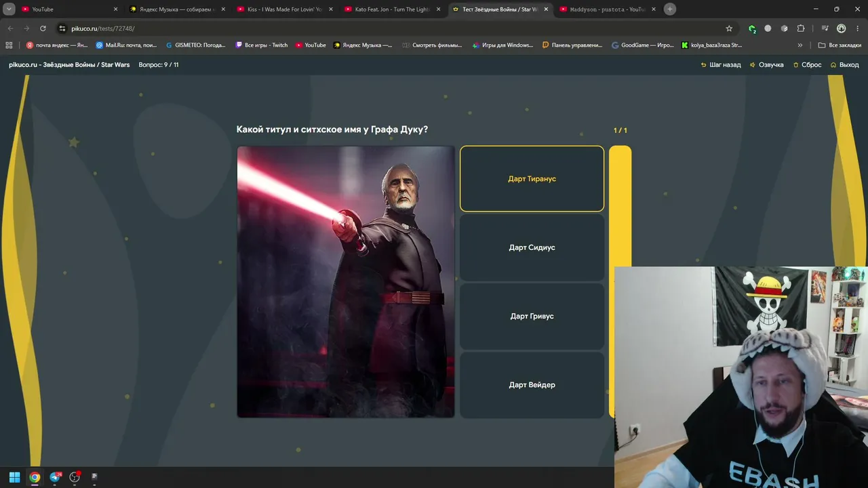Click the Windows Start button
Screen dimensions: 868x488
coord(14,477)
